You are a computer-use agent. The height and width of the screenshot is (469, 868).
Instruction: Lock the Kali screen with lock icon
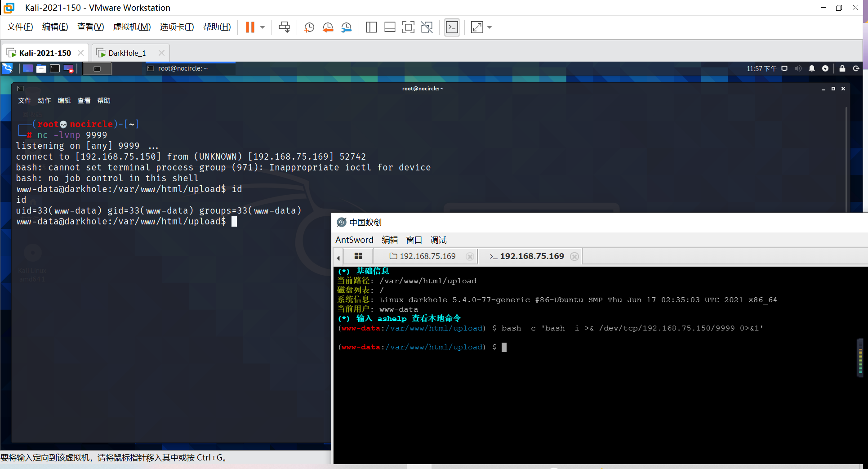click(842, 68)
